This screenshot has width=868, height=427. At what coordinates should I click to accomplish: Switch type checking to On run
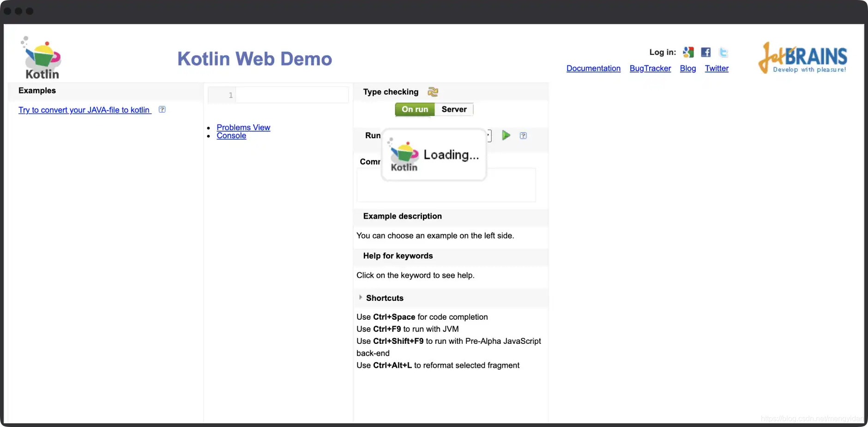[415, 110]
